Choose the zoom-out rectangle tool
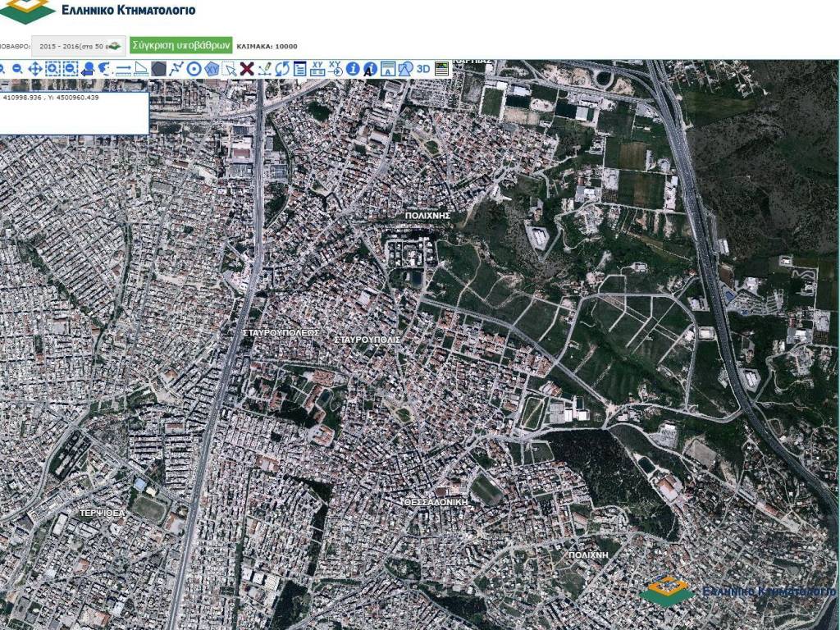Screen dimensions: 840x630 [71, 69]
